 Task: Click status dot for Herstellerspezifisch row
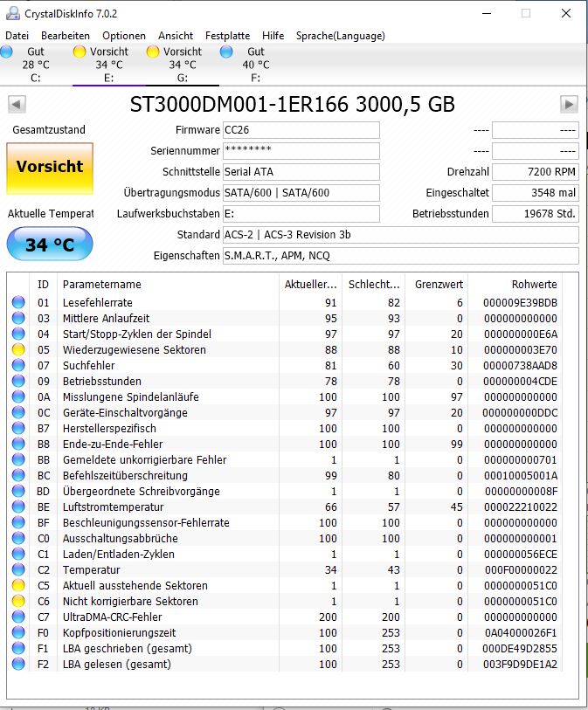pos(18,428)
